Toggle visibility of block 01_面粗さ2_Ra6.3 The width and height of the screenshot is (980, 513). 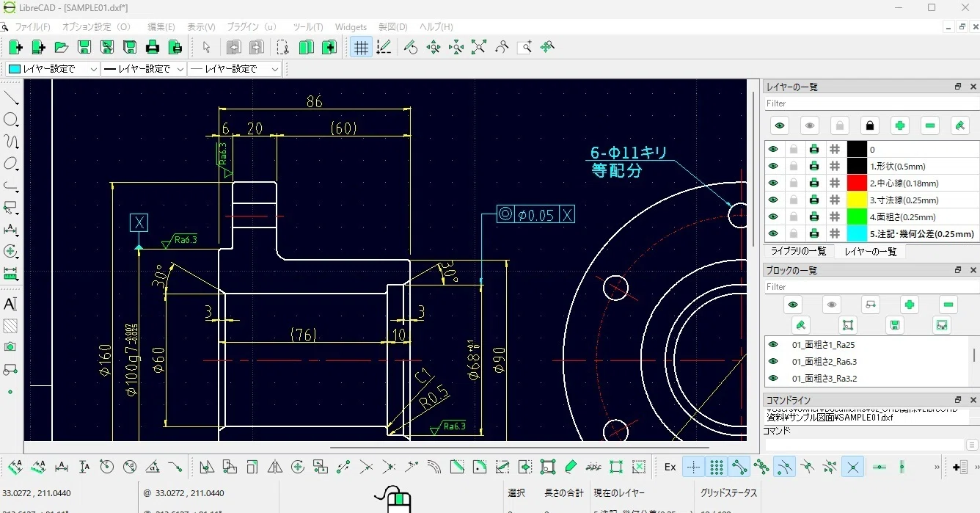pyautogui.click(x=773, y=361)
